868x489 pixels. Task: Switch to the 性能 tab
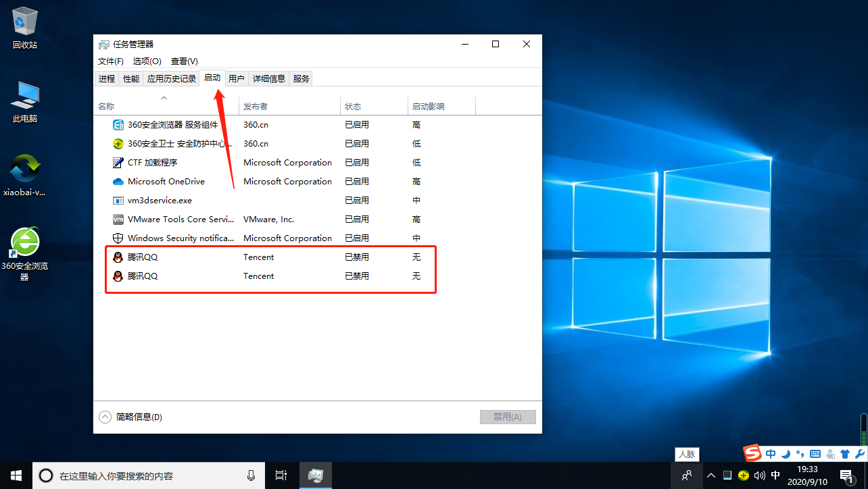pyautogui.click(x=130, y=79)
